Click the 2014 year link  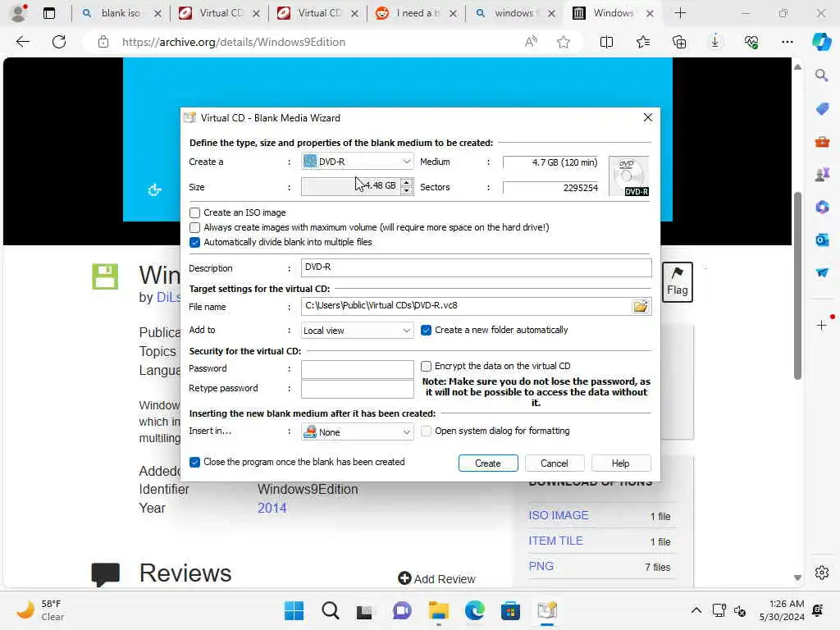click(x=272, y=508)
